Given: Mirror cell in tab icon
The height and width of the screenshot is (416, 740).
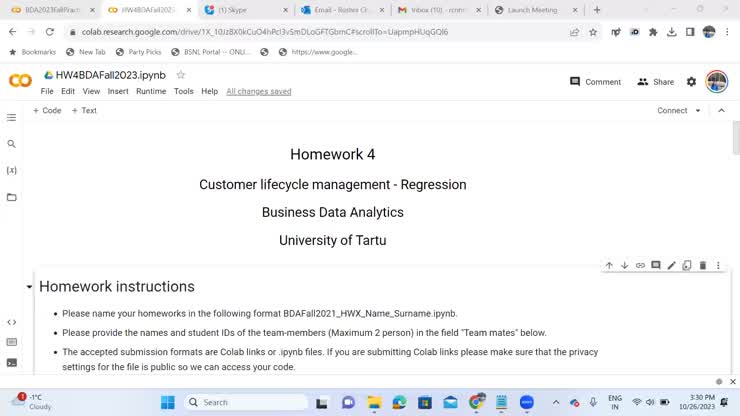Looking at the screenshot, I should [x=687, y=265].
